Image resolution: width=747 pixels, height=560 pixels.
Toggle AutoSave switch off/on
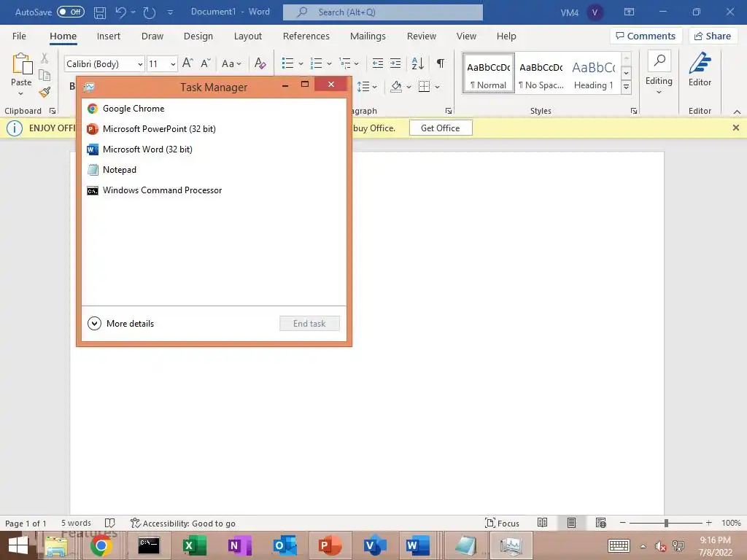coord(71,12)
